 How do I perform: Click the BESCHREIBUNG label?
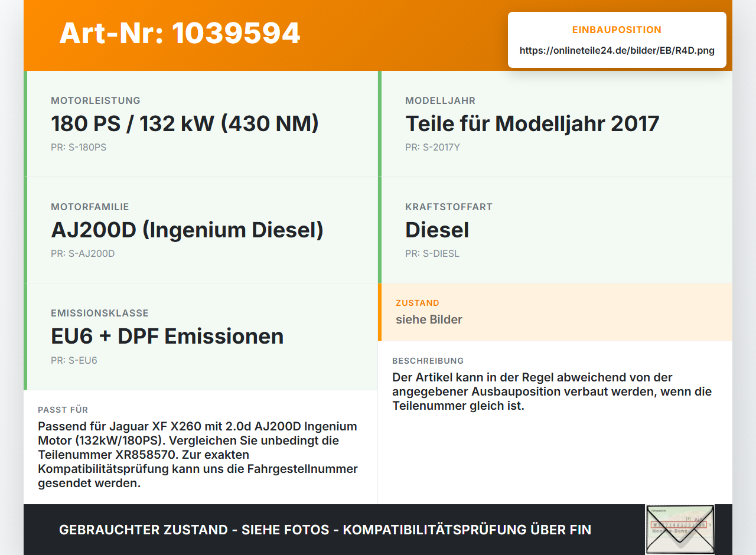428,361
